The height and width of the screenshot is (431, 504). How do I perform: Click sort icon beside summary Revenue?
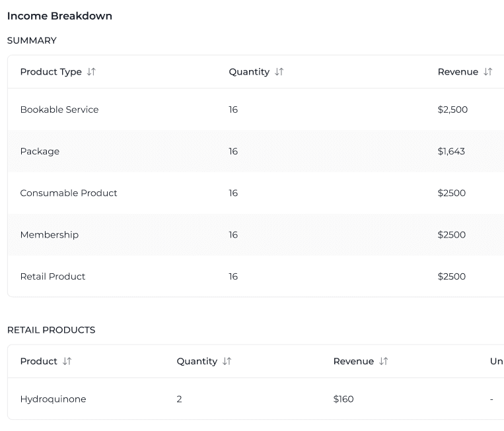point(487,72)
